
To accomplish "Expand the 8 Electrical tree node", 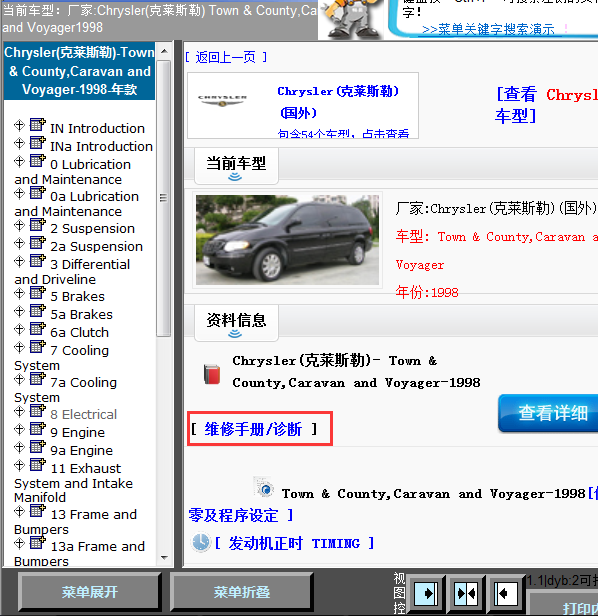I will pyautogui.click(x=19, y=411).
